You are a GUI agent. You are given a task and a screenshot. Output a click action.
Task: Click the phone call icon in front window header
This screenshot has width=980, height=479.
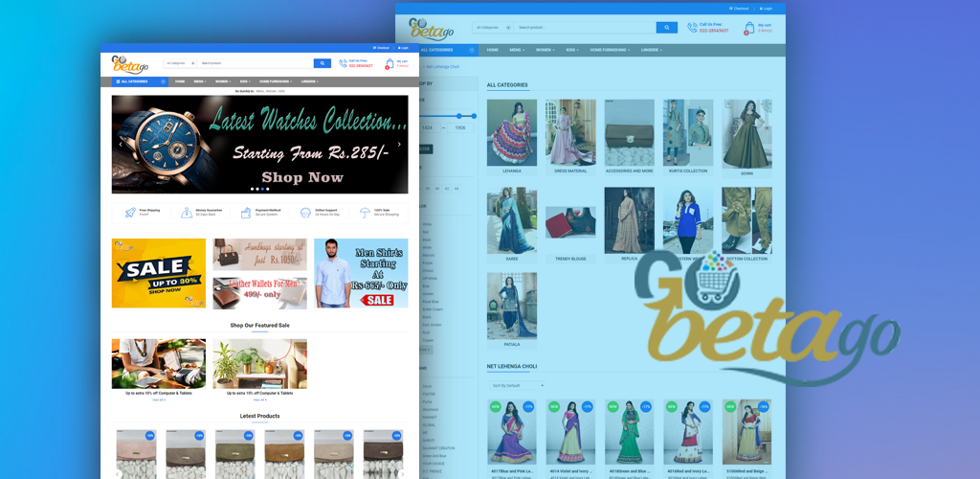coord(344,63)
